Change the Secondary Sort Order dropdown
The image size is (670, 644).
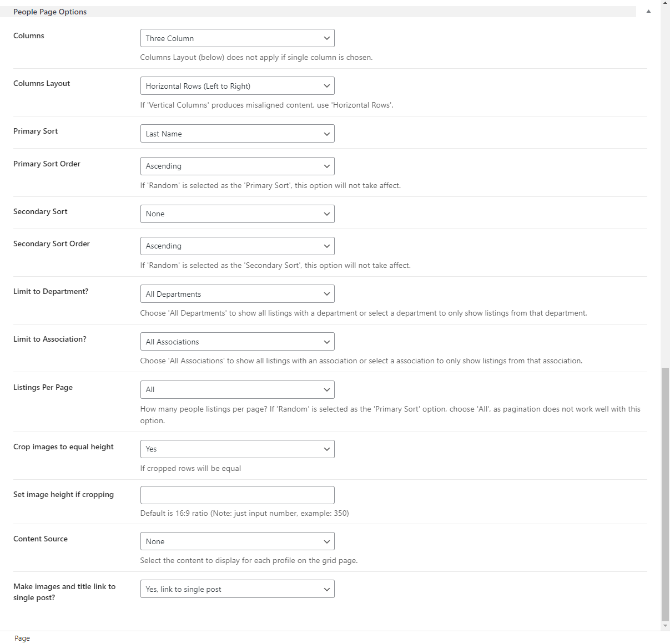coord(237,246)
